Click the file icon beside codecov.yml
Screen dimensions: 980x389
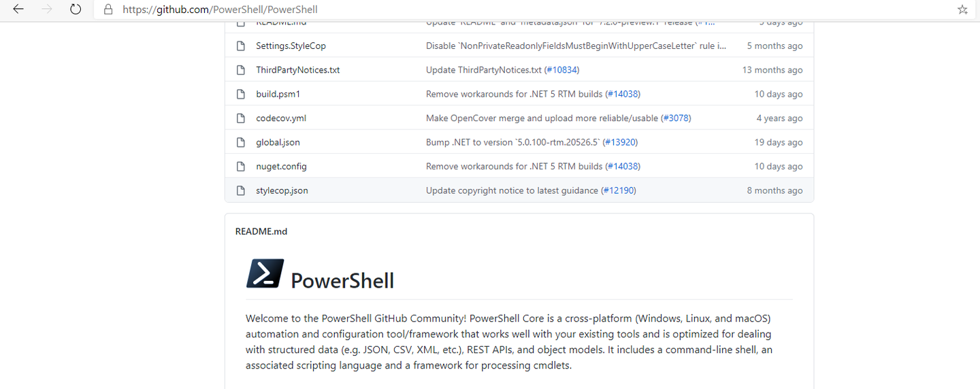[240, 118]
